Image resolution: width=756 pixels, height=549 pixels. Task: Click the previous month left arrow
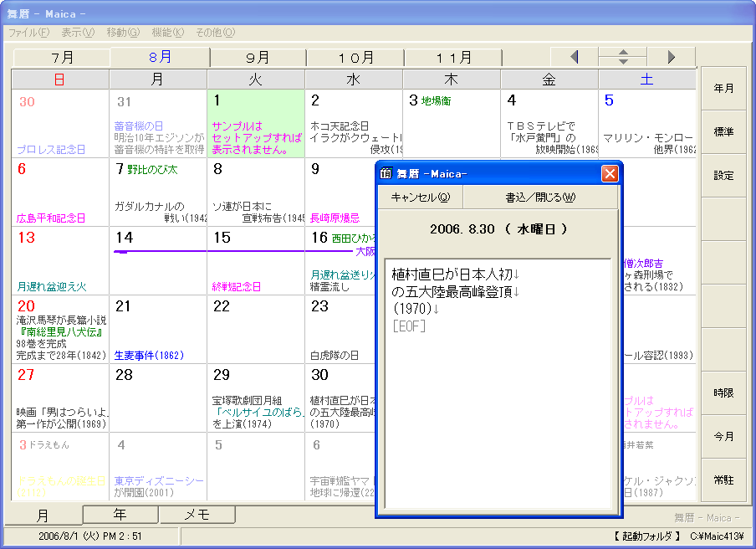pos(575,57)
